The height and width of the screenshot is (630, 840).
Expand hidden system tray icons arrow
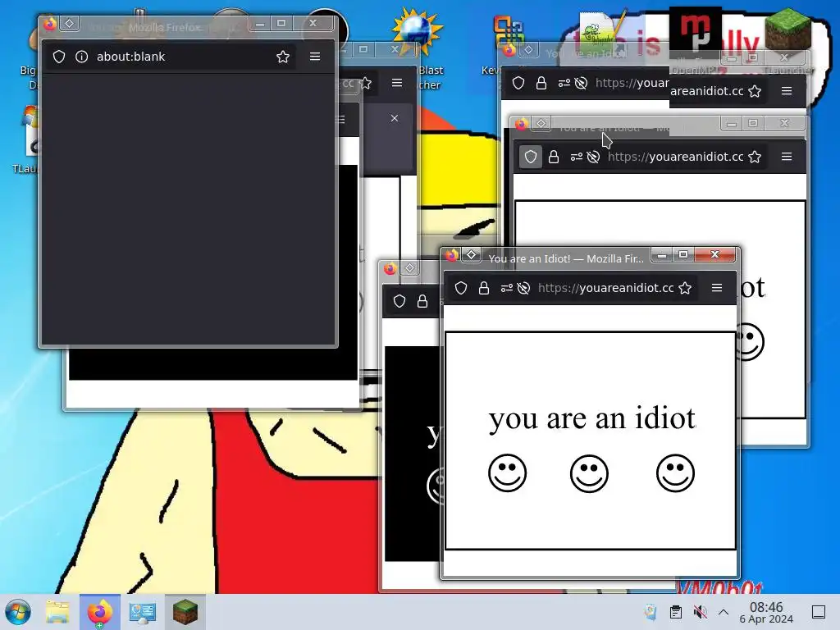click(724, 612)
